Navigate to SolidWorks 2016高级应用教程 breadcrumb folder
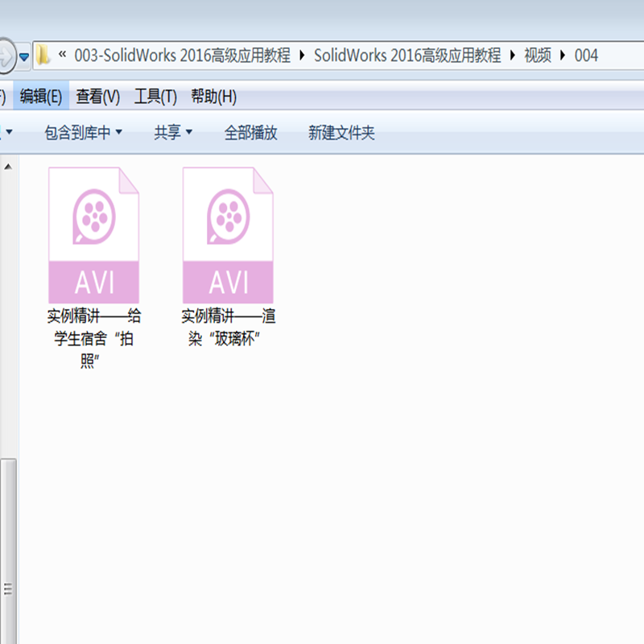This screenshot has width=644, height=644. 407,56
